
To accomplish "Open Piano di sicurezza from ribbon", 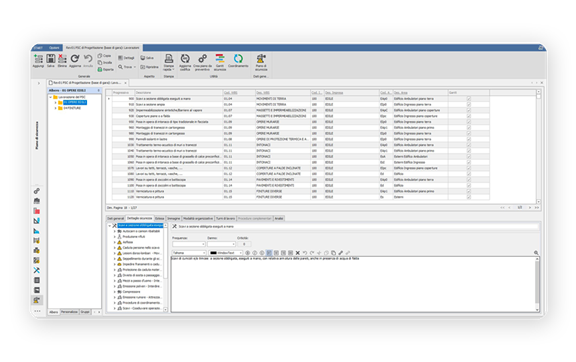I will pyautogui.click(x=261, y=59).
